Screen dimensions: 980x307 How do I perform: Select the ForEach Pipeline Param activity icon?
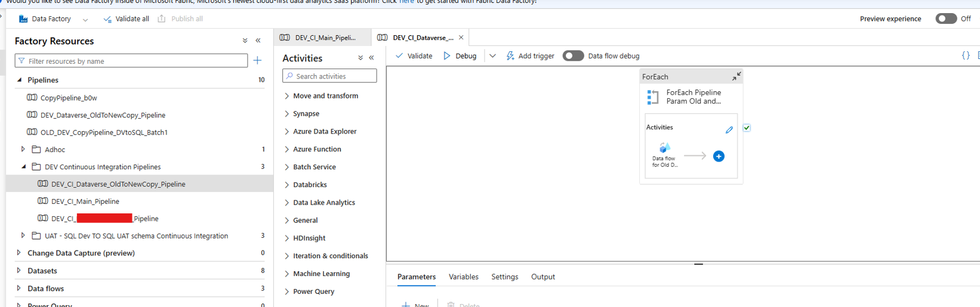click(653, 97)
